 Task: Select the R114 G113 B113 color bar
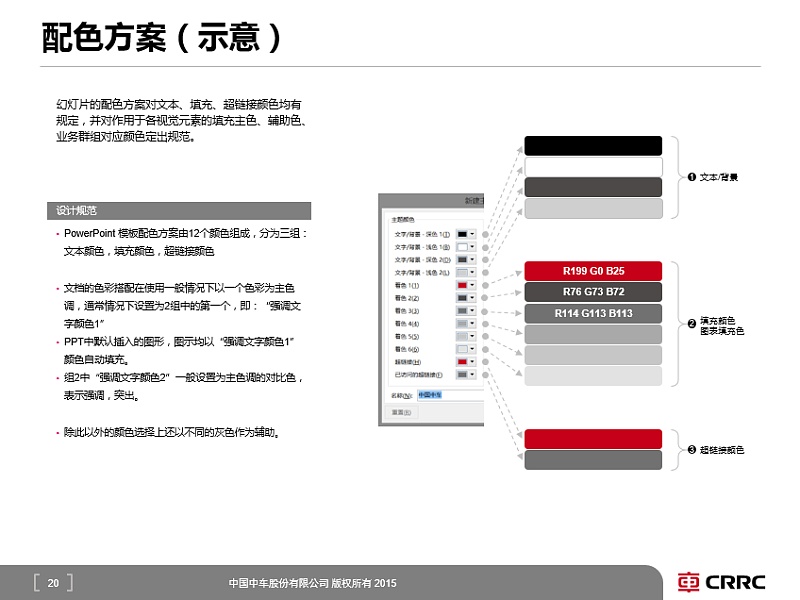594,313
